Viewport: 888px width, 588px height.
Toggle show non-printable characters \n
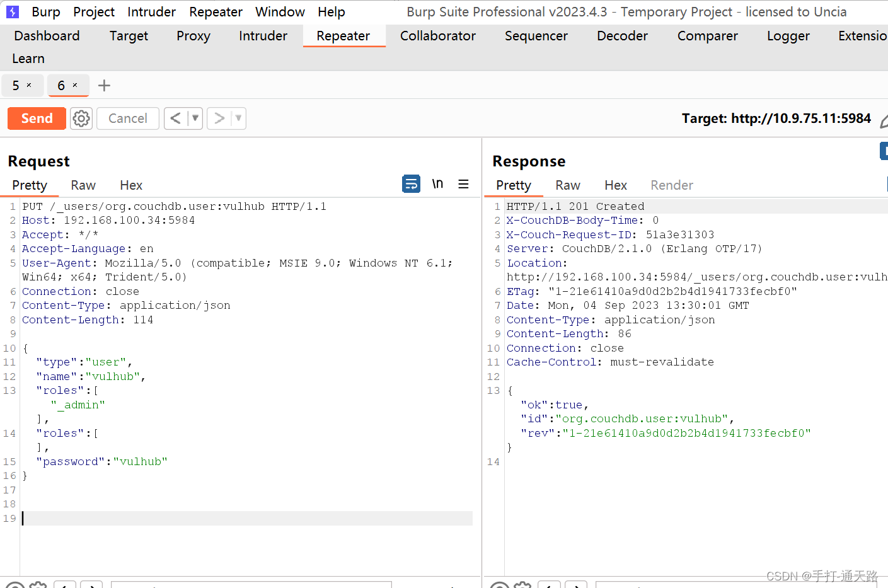click(x=437, y=184)
